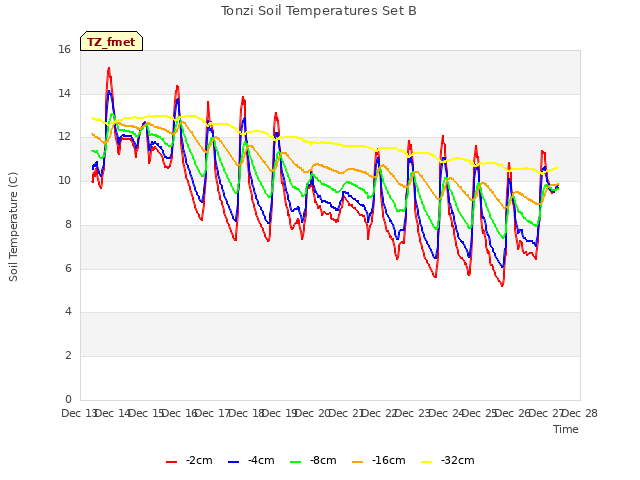Click the red -2cm legend swatch
Viewport: 640px width, 480px height.
171,462
